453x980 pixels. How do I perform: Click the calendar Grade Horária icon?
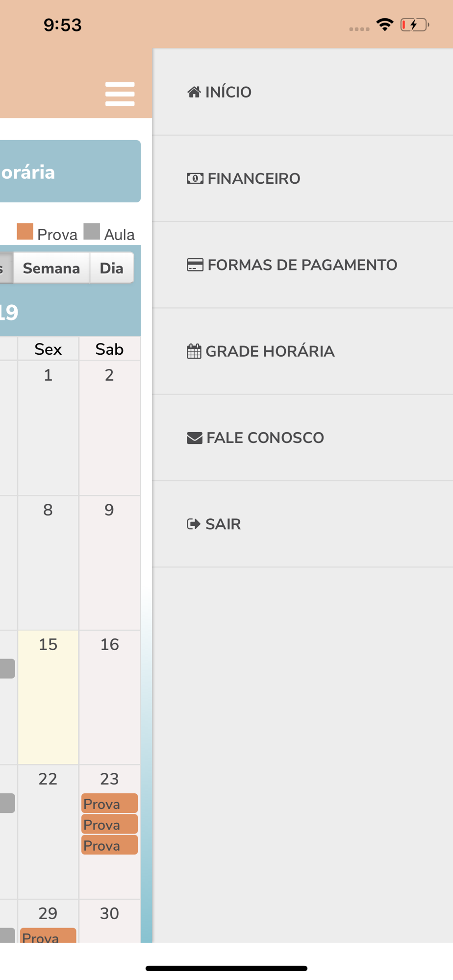coord(194,351)
